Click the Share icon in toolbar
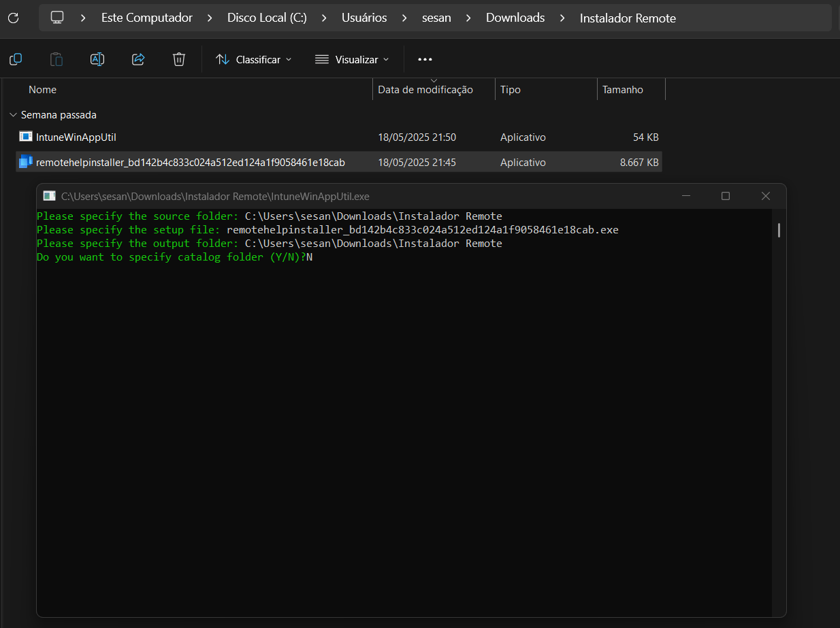840x628 pixels. pos(138,59)
